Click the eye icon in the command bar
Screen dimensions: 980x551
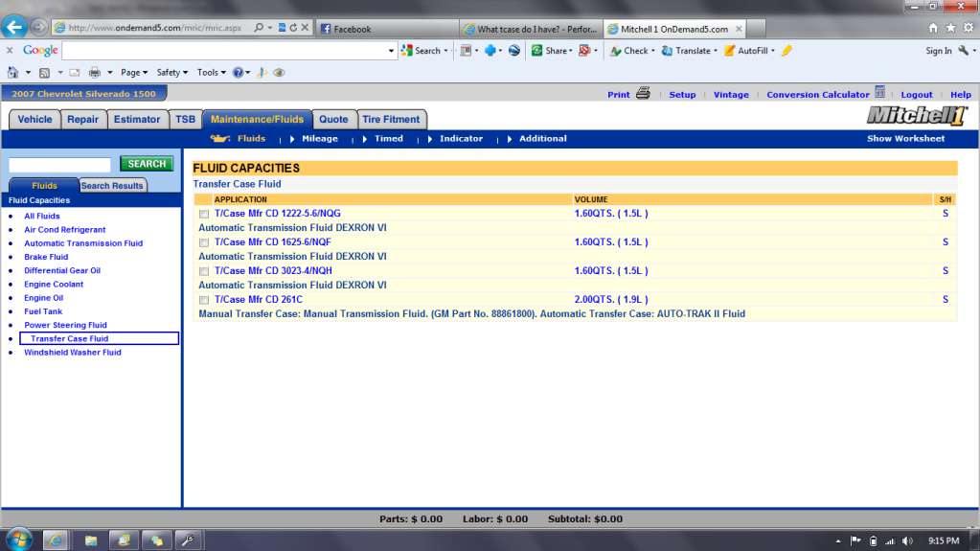(279, 73)
